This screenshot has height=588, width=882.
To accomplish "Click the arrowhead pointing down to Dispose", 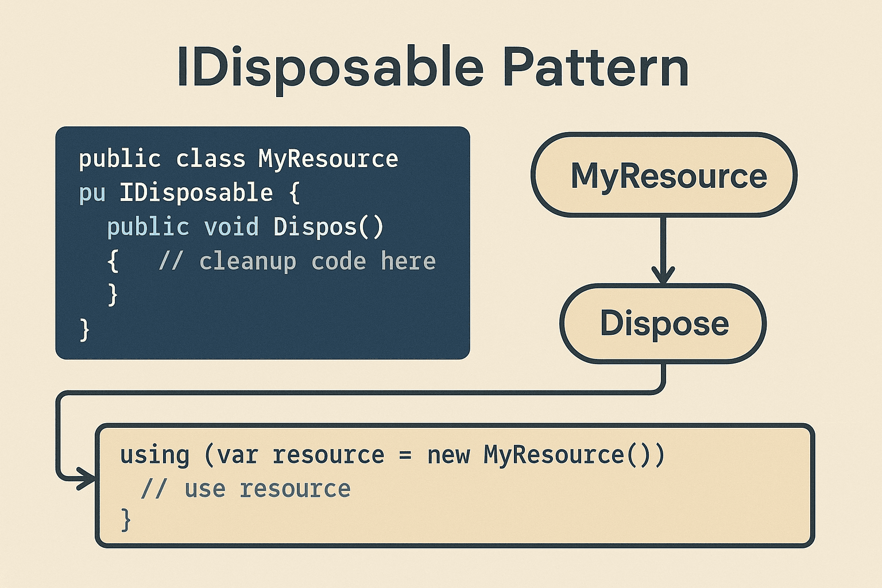I will point(663,274).
